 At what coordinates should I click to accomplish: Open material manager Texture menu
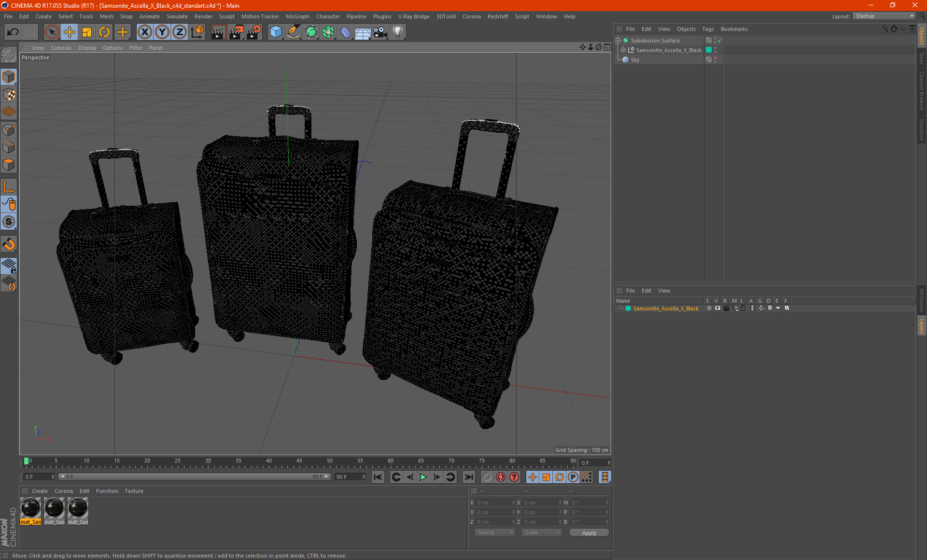pos(134,491)
